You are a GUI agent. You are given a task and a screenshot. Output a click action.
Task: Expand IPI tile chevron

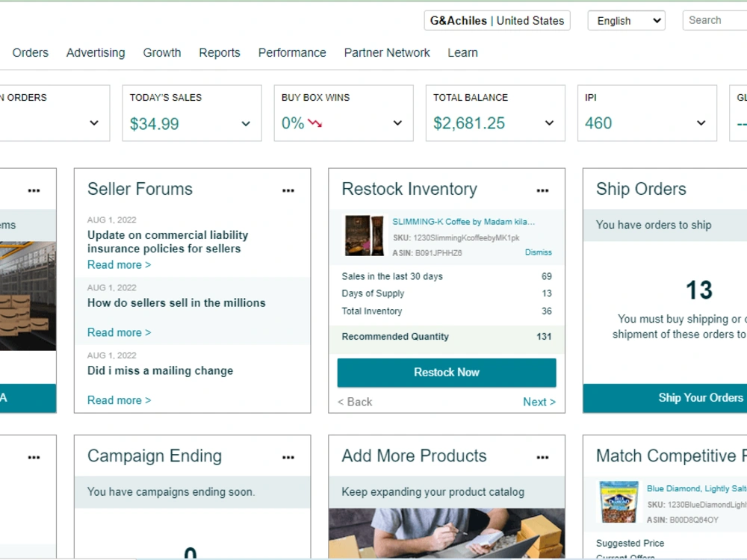tap(701, 123)
